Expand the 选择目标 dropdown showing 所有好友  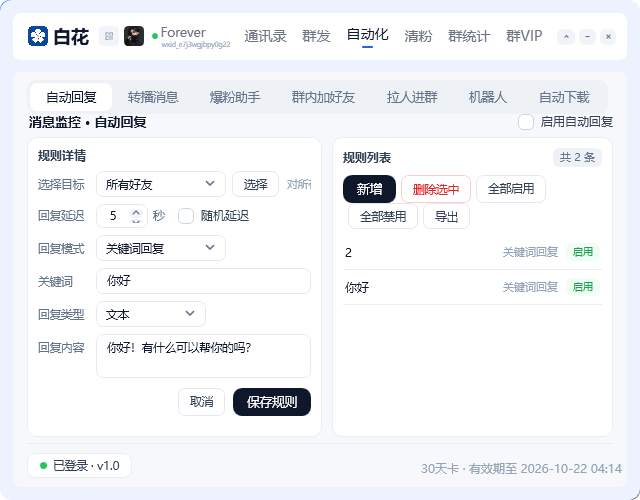161,184
